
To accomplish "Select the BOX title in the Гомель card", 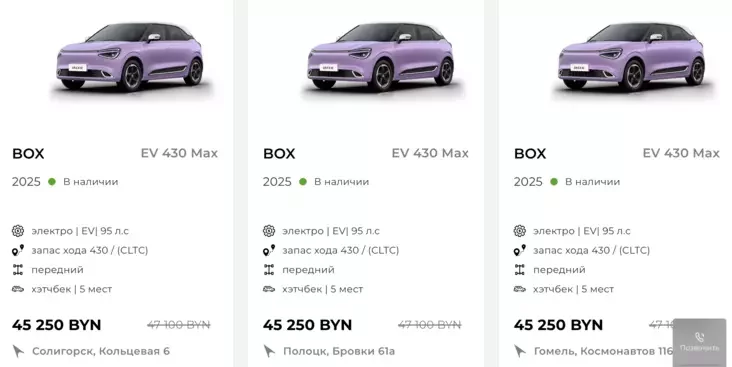I will point(530,154).
